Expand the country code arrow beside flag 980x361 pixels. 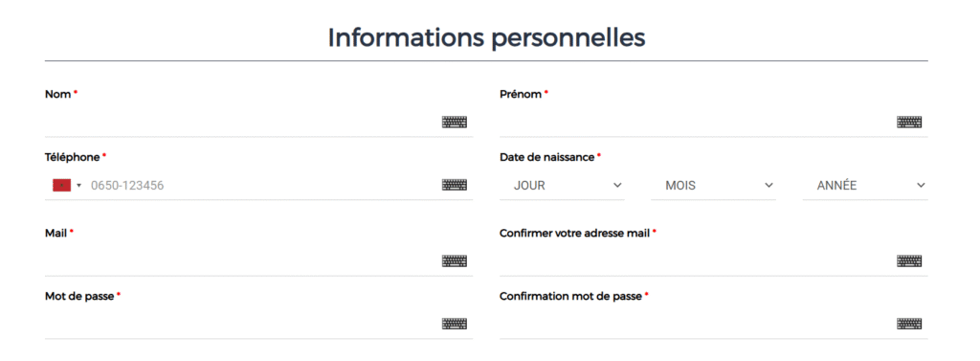pos(78,186)
